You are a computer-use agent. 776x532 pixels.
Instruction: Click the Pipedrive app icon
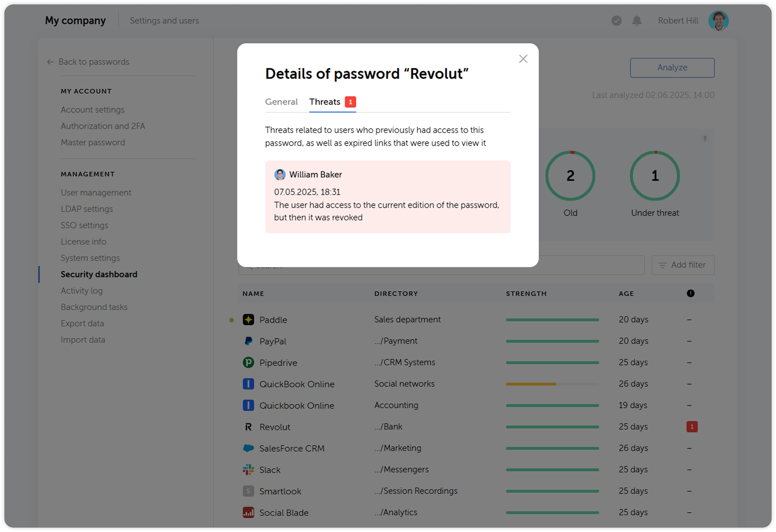coord(248,362)
